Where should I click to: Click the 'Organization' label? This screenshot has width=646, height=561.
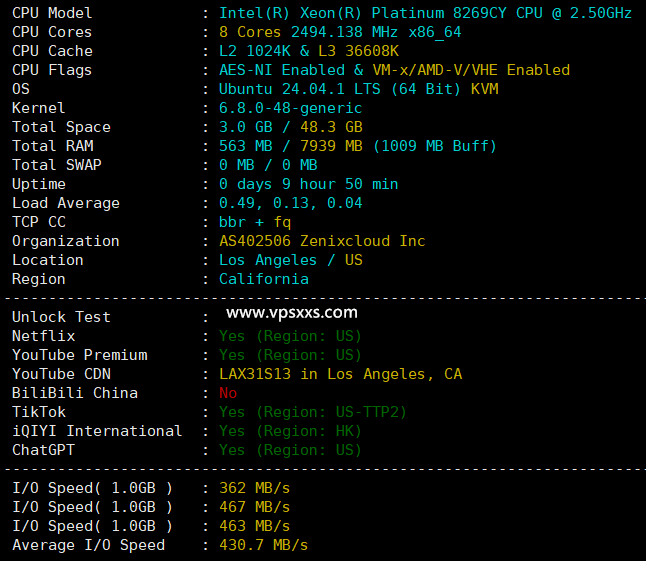(x=66, y=241)
